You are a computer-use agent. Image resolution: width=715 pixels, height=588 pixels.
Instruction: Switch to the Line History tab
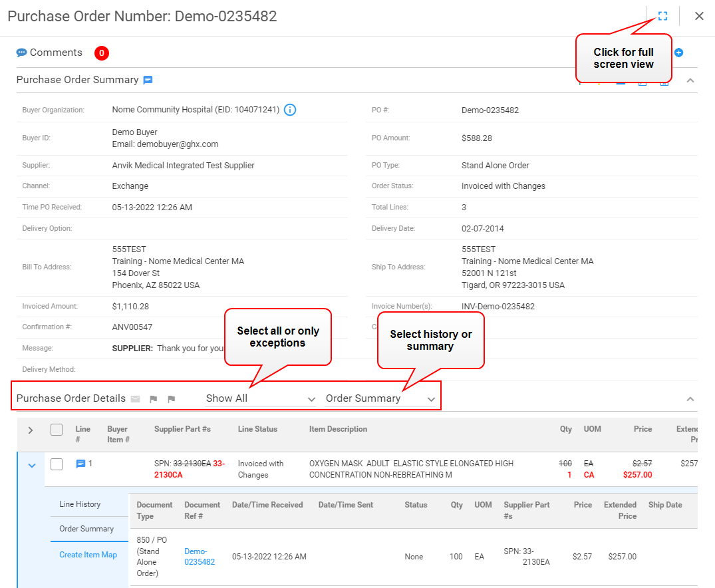coord(80,504)
